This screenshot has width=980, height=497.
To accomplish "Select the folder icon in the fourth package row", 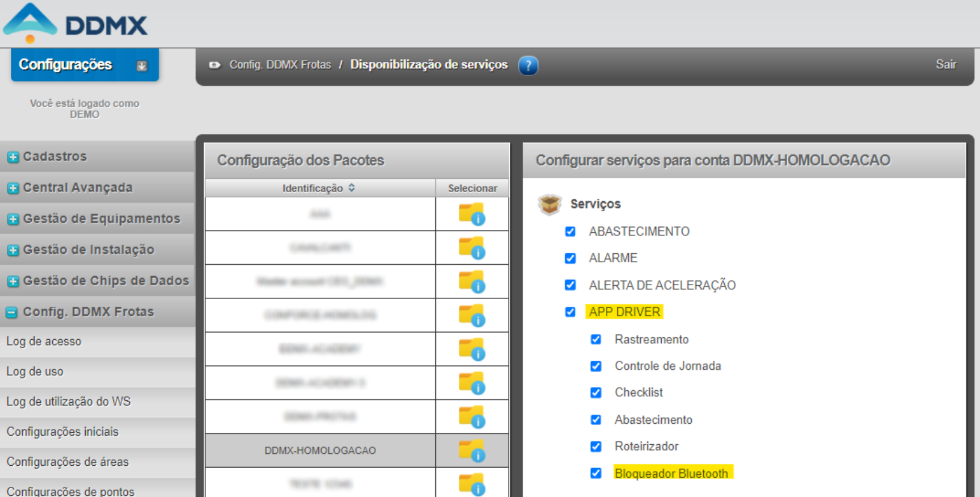I will [472, 316].
